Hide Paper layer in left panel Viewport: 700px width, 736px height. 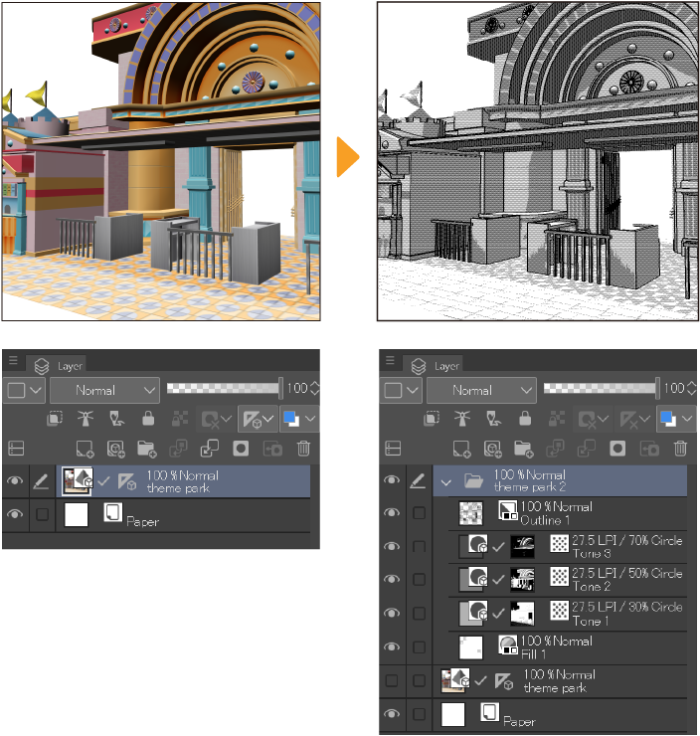[15, 514]
